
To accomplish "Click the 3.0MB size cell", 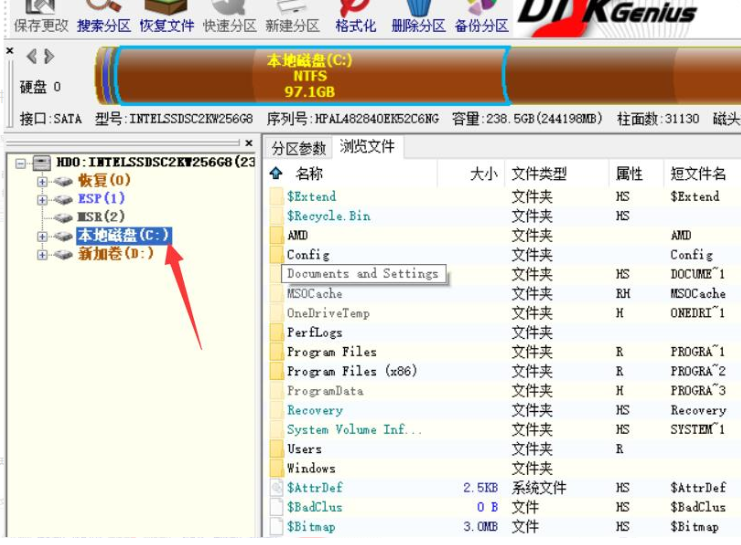I will [481, 526].
